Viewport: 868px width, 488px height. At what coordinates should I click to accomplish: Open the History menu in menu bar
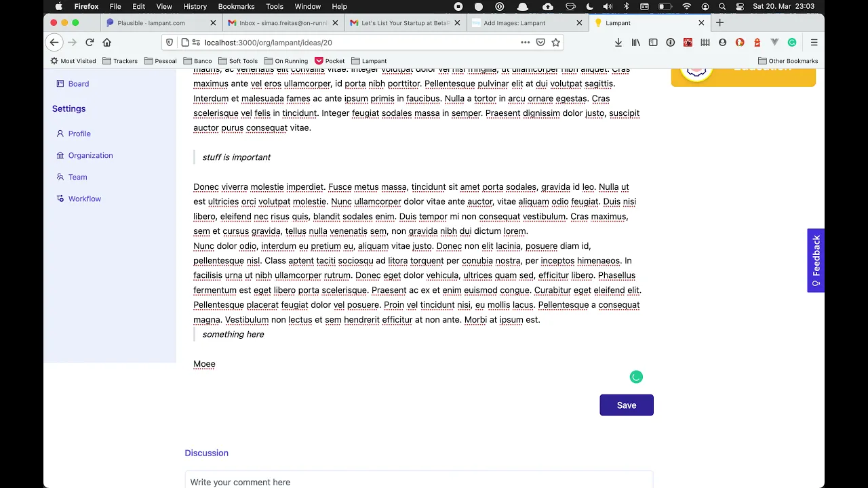point(195,6)
